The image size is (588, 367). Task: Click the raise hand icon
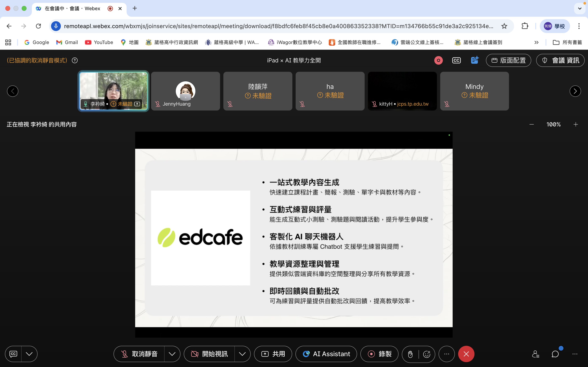click(410, 354)
